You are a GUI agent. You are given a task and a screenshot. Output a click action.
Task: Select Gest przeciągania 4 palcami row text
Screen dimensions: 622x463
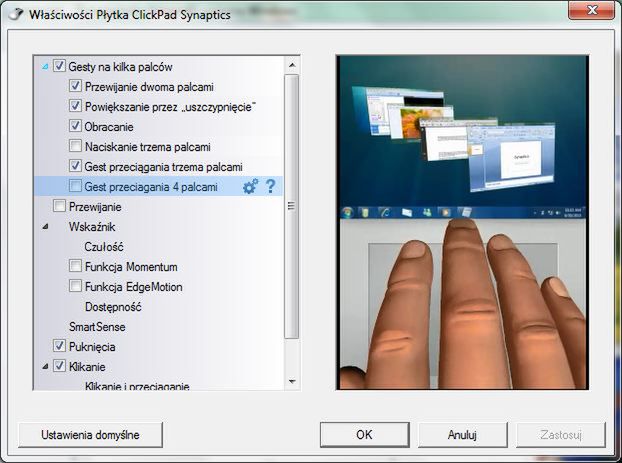(151, 186)
